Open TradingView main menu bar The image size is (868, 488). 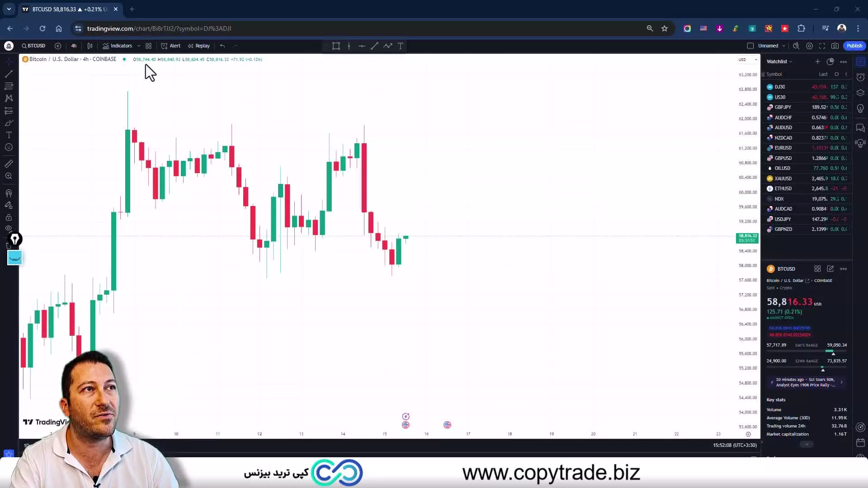[8, 46]
